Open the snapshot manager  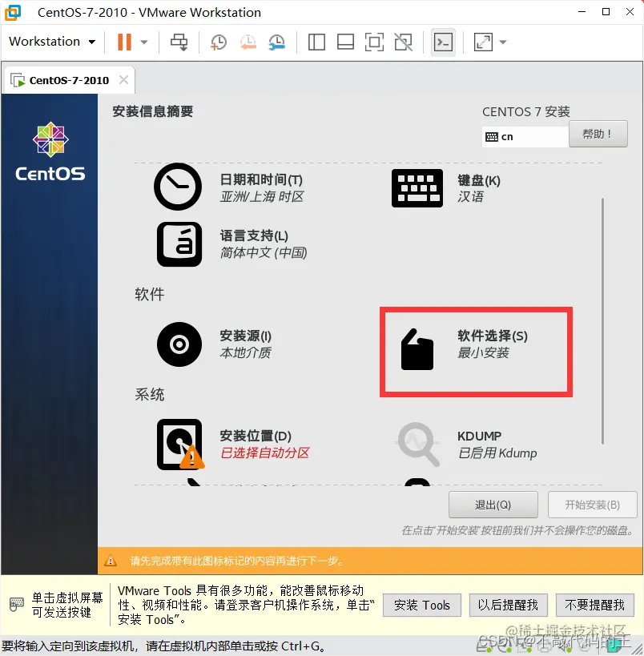tap(276, 42)
